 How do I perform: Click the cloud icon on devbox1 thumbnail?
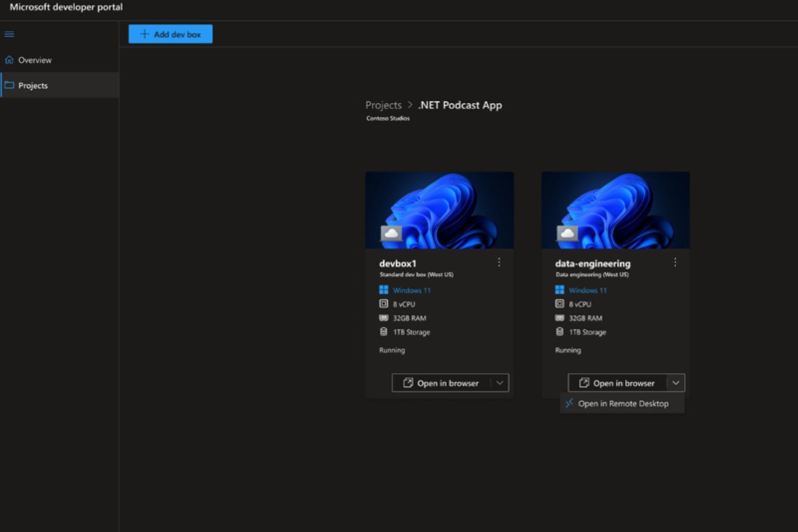coord(391,233)
